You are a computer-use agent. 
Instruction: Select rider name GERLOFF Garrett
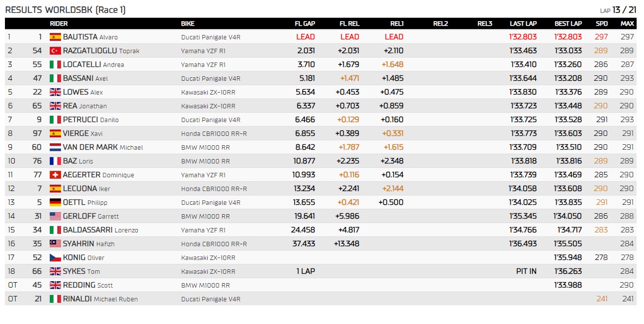tap(91, 216)
